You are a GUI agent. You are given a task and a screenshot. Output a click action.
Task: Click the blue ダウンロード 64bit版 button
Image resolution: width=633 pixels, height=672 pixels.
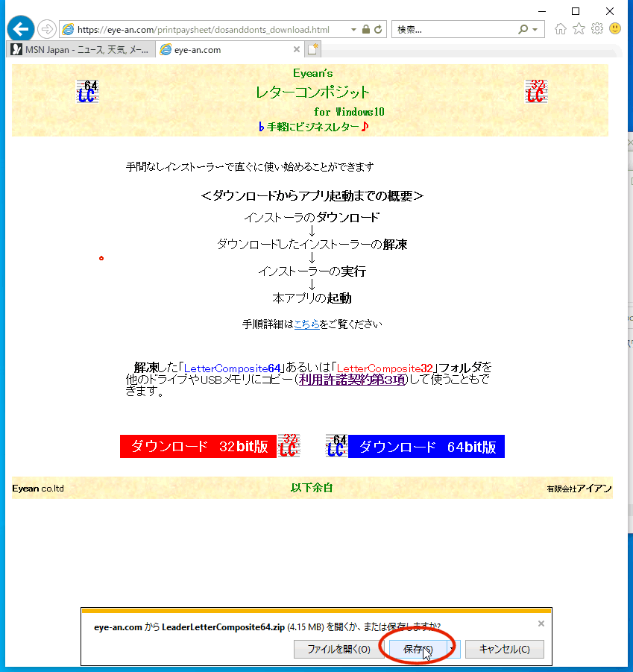(x=426, y=447)
